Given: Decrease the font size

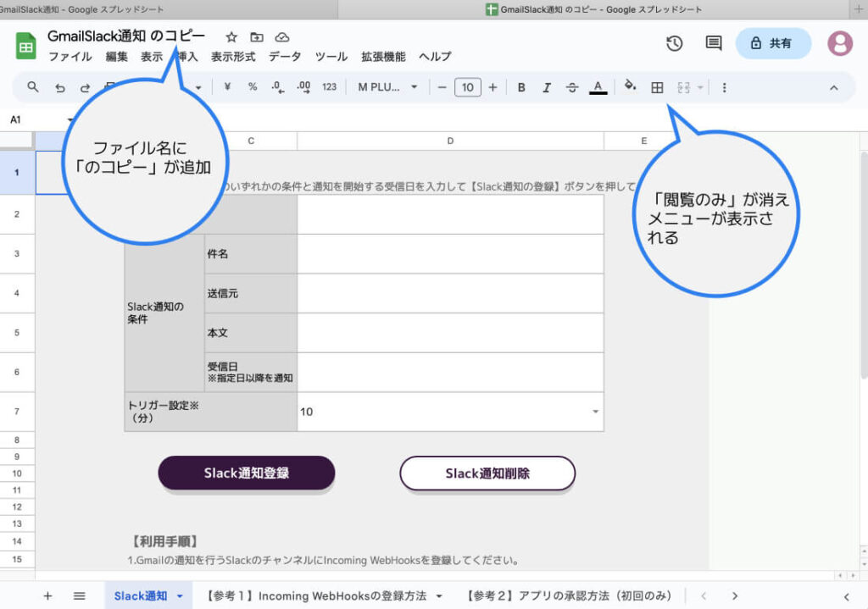Looking at the screenshot, I should coord(442,87).
